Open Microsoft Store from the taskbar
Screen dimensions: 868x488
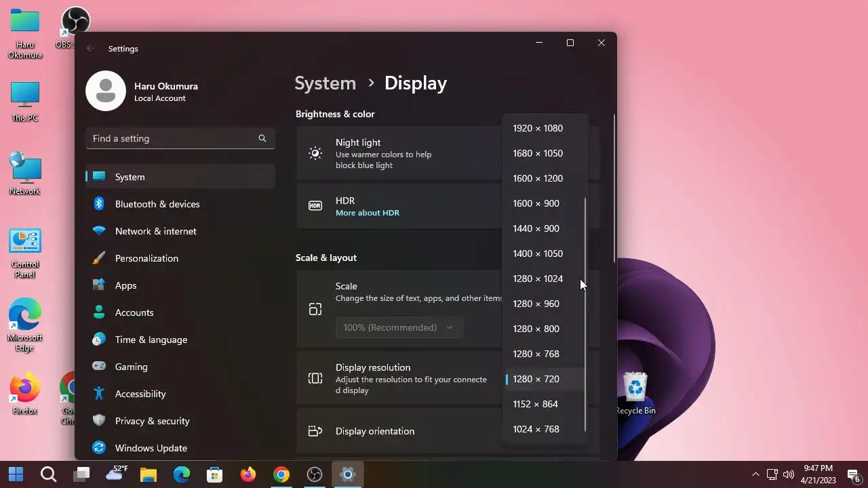(x=215, y=474)
